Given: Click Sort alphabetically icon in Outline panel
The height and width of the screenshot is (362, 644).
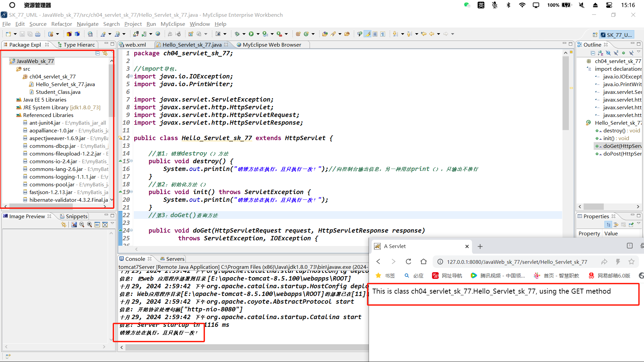Looking at the screenshot, I should (600, 53).
